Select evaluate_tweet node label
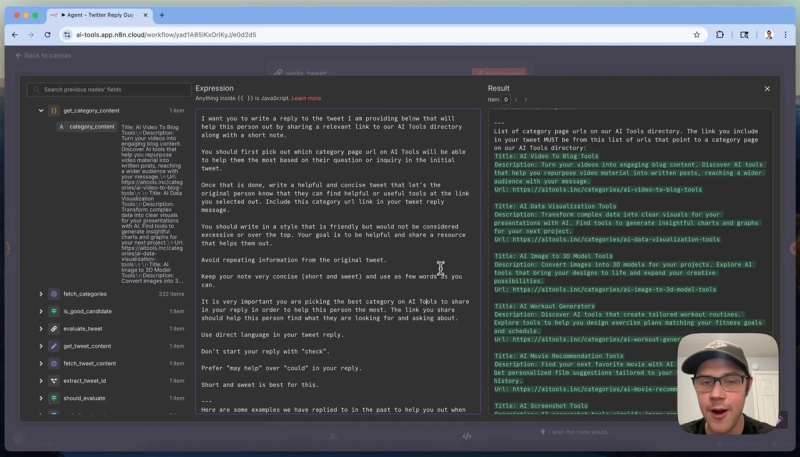The image size is (800, 457). [83, 328]
